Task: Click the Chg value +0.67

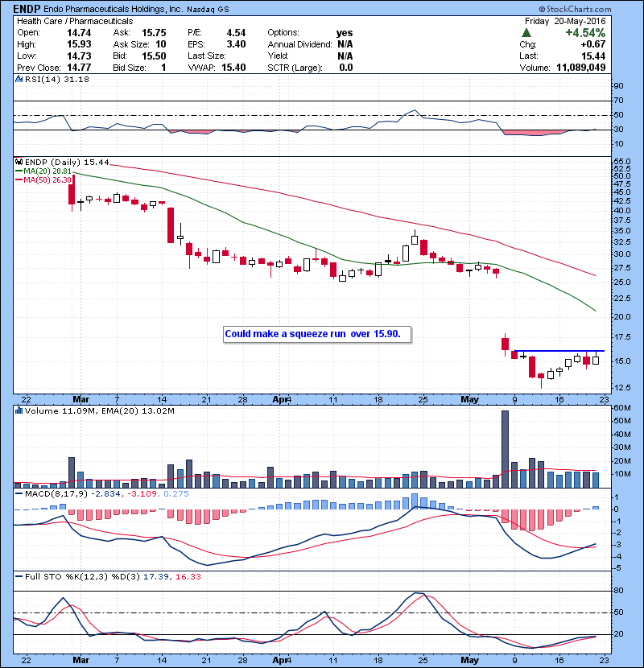Action: click(x=592, y=44)
